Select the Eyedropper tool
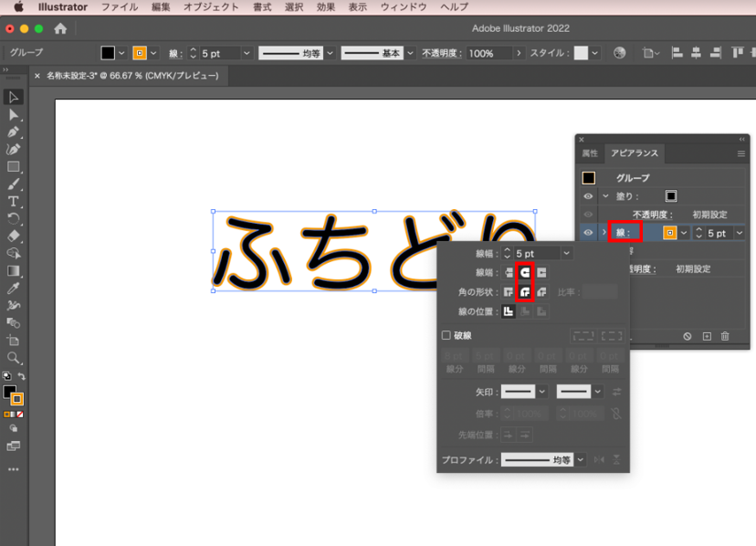Viewport: 756px width, 546px height. coord(13,289)
